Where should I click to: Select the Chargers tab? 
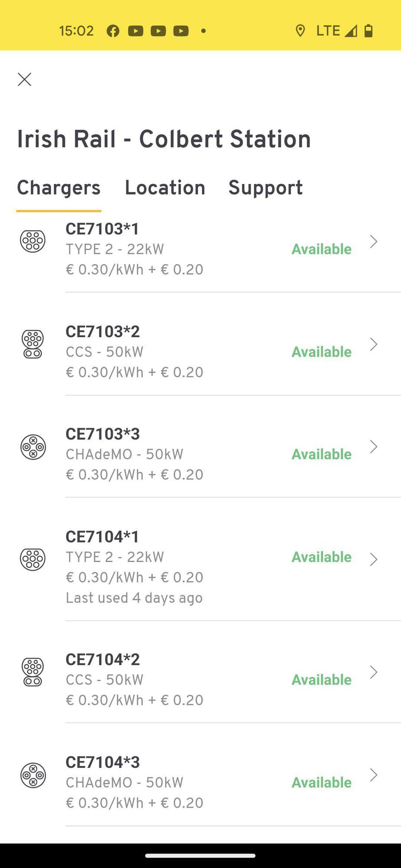[59, 187]
